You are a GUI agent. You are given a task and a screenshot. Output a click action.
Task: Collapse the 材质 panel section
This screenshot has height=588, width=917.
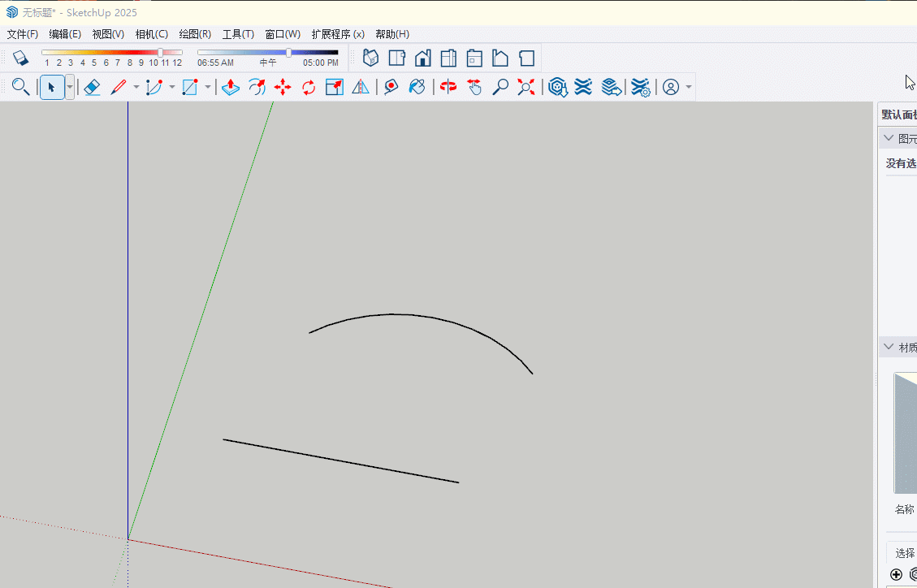click(889, 347)
